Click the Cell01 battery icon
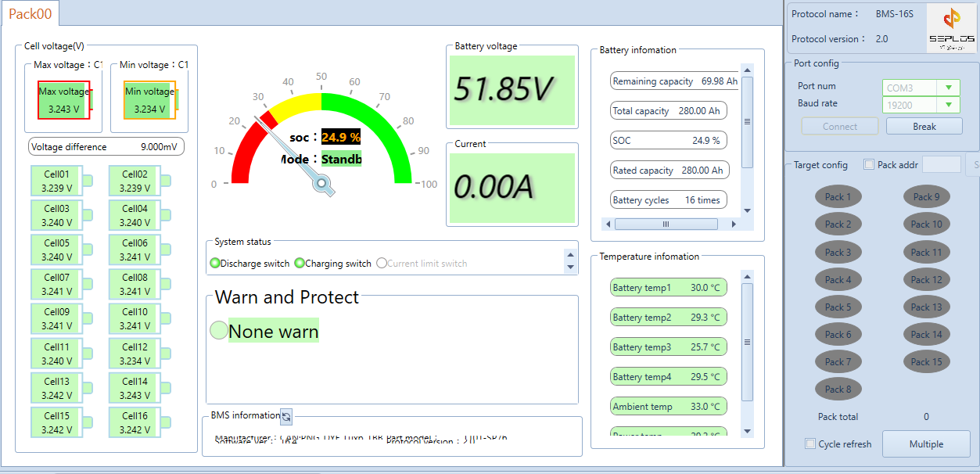Screen dimensions: 980x474 pos(62,181)
